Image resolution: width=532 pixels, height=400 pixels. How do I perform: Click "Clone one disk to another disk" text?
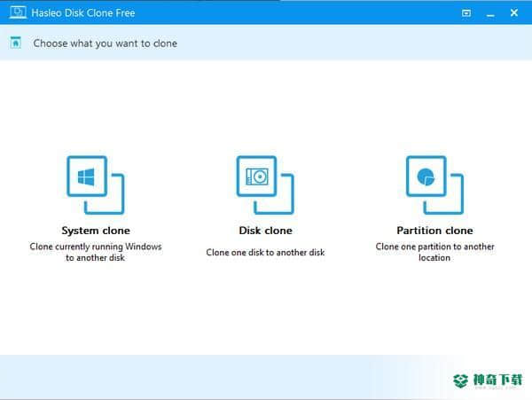[265, 253]
